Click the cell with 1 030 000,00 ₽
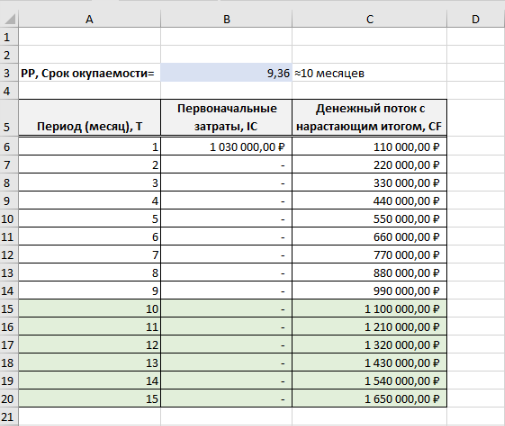This screenshot has height=426, width=505. tap(226, 147)
